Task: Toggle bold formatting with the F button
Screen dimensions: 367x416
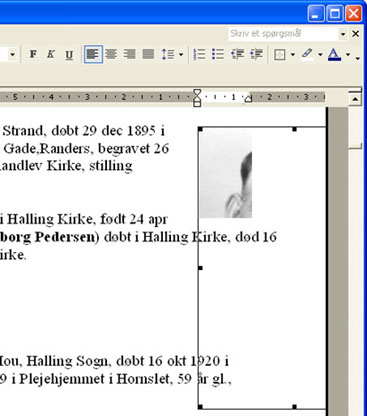Action: click(33, 54)
